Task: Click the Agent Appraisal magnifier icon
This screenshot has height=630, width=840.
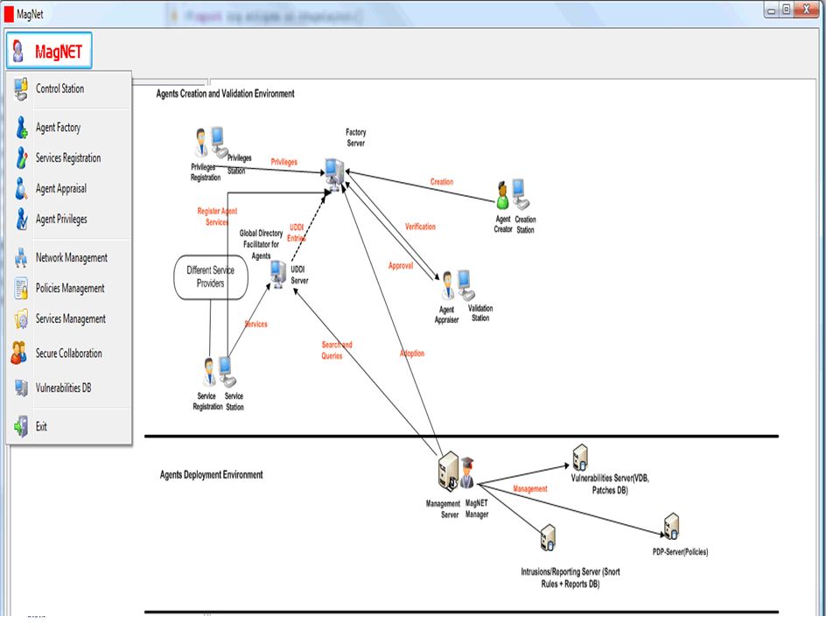Action: coord(21,189)
